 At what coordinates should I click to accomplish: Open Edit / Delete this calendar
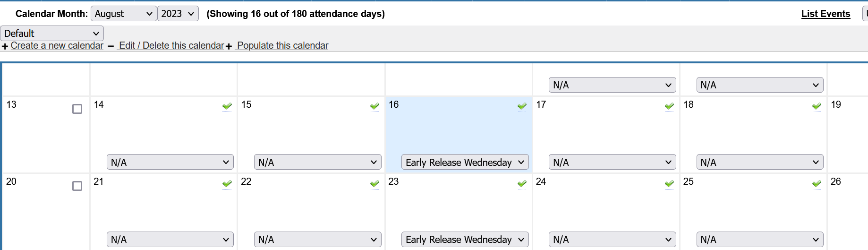coord(171,45)
